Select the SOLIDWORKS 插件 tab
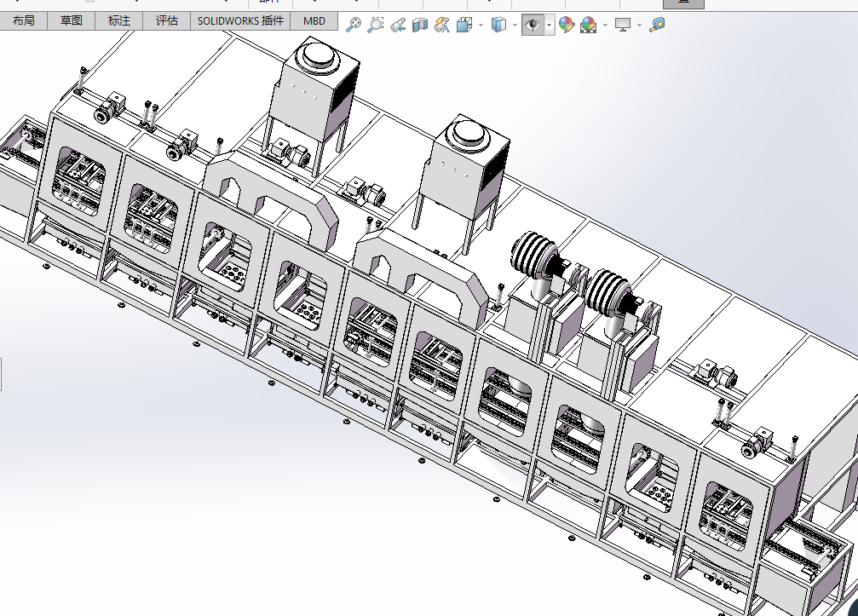 coord(240,20)
